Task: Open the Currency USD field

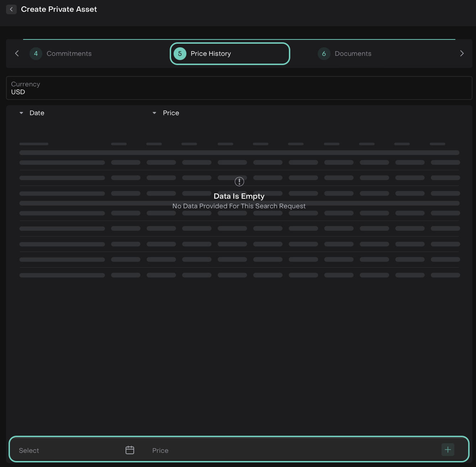Action: click(239, 88)
